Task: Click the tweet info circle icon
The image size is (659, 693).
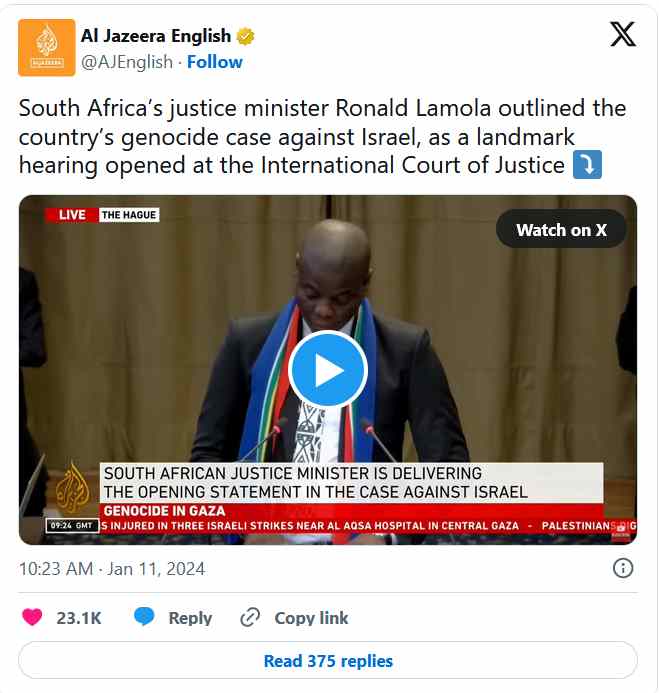Action: 623,568
